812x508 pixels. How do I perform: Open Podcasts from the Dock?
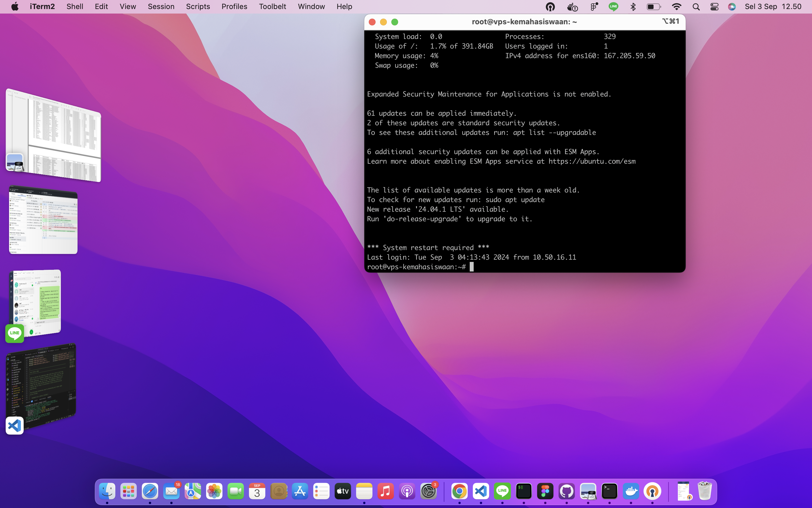click(x=407, y=491)
